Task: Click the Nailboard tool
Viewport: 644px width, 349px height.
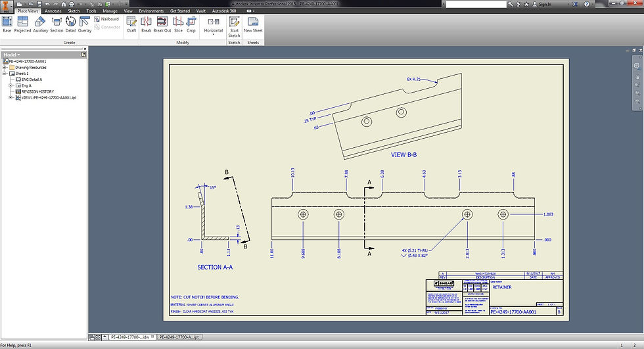Action: (x=106, y=19)
